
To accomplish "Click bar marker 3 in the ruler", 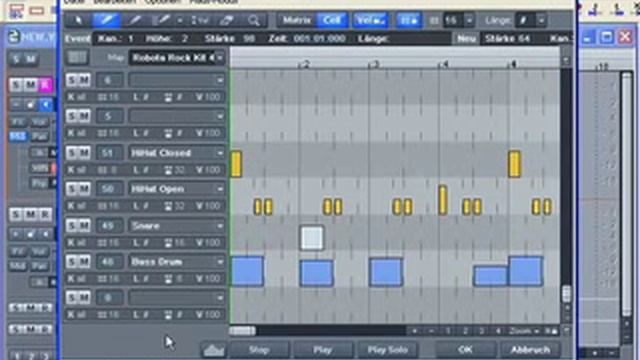I will tap(374, 64).
